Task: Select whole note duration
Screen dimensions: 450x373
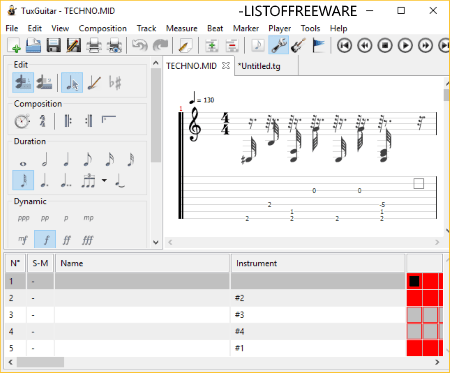Action: 23,163
